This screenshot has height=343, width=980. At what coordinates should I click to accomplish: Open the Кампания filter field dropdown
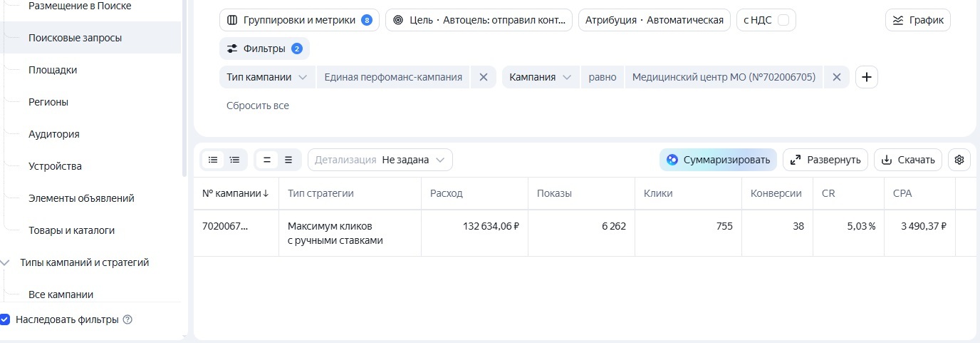(541, 77)
